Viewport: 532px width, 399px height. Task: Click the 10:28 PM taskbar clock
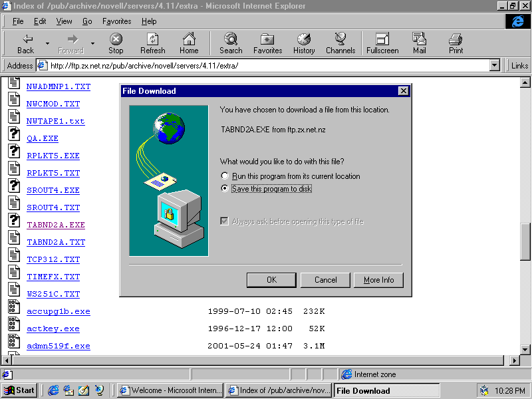point(509,391)
